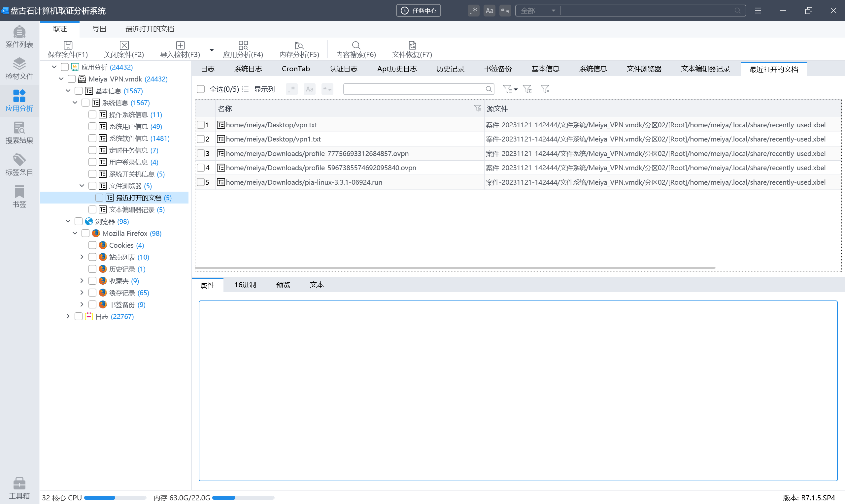Click the 显示列 button
Image resolution: width=845 pixels, height=504 pixels.
click(x=264, y=89)
